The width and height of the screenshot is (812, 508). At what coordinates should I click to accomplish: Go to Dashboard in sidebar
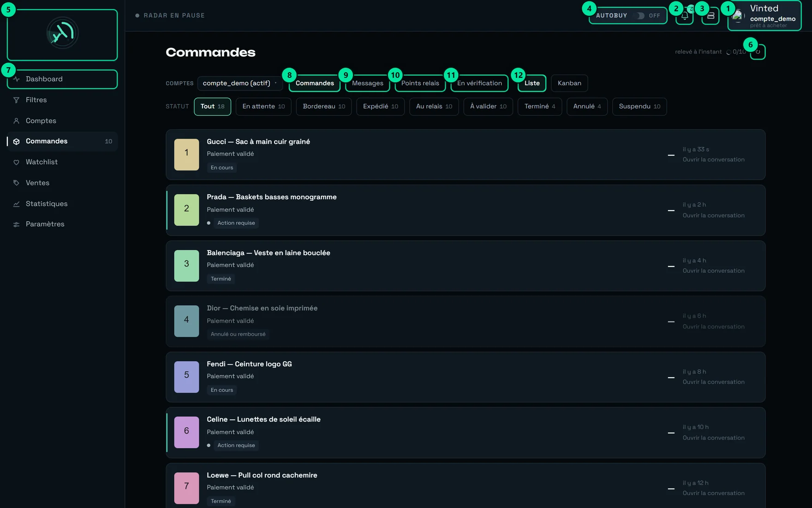pyautogui.click(x=62, y=79)
